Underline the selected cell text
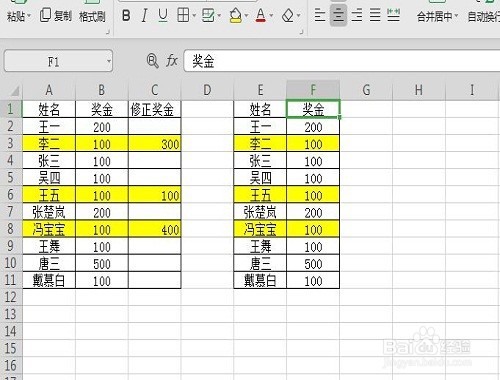 pos(163,15)
